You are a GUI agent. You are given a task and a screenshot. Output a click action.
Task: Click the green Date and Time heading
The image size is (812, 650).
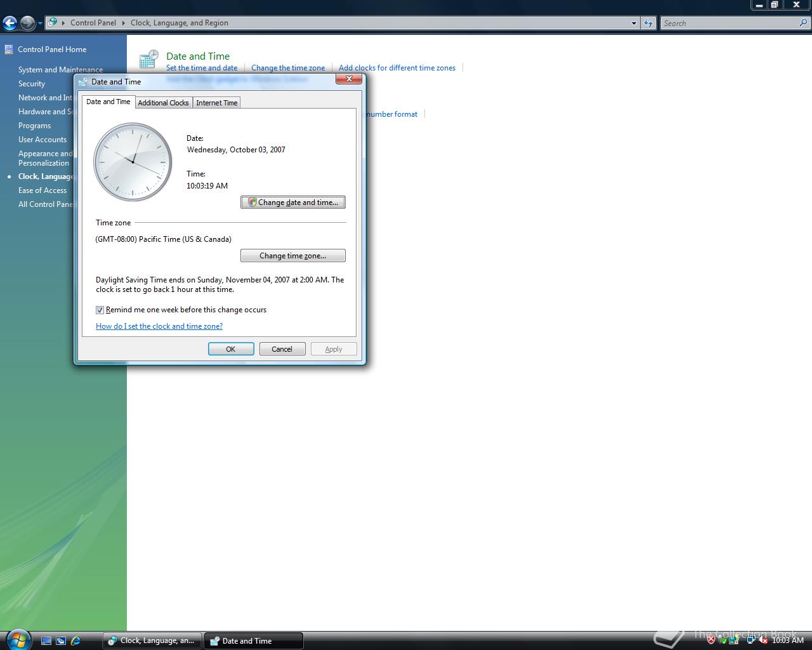198,56
